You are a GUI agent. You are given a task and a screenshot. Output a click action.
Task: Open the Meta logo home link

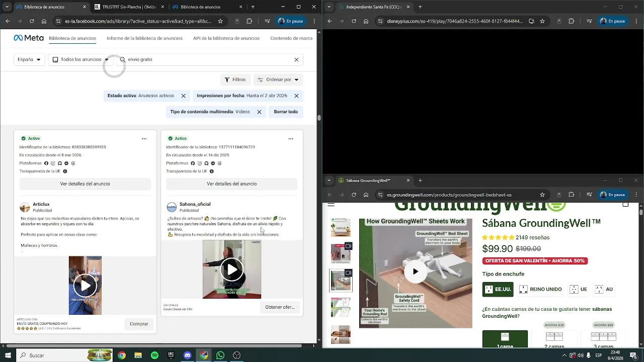click(x=28, y=38)
